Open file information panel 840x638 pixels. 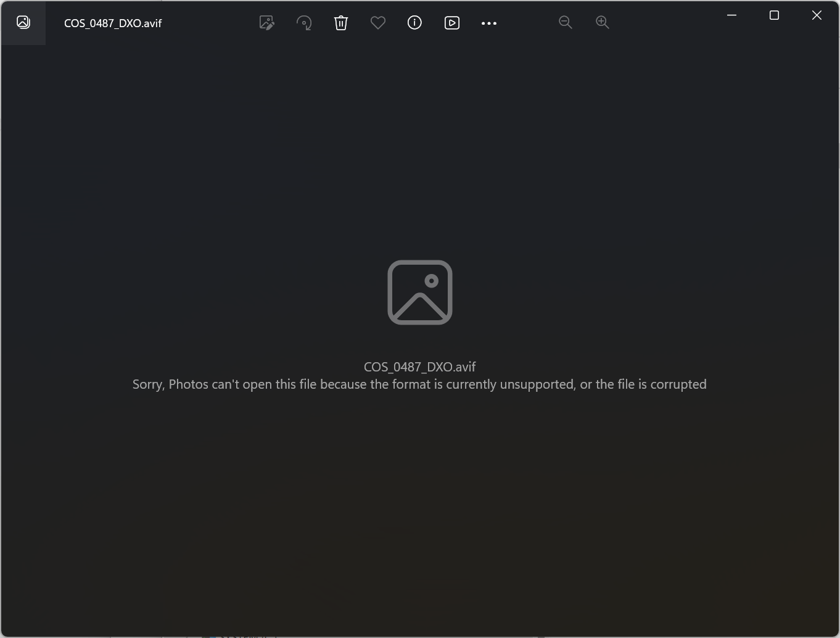pos(414,23)
